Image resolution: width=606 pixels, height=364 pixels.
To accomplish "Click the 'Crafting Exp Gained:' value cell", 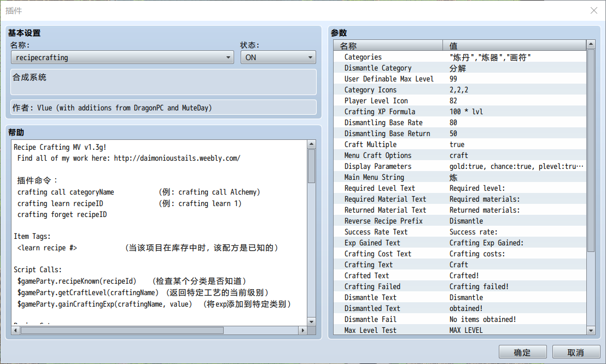I will click(x=515, y=243).
